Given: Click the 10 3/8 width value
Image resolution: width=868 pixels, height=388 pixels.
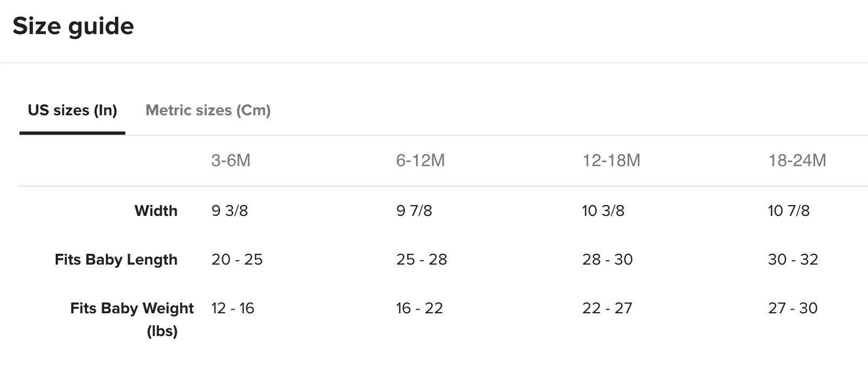Looking at the screenshot, I should click(603, 211).
